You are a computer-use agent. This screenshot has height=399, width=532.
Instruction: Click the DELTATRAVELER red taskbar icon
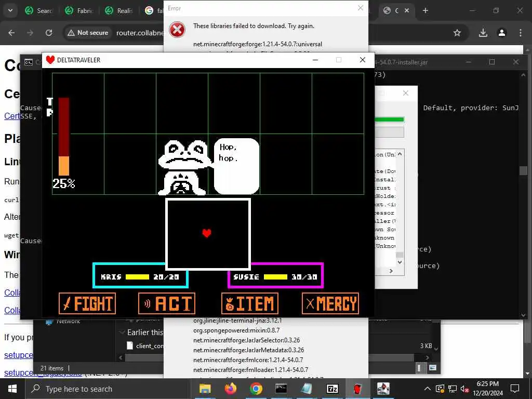pos(357,389)
